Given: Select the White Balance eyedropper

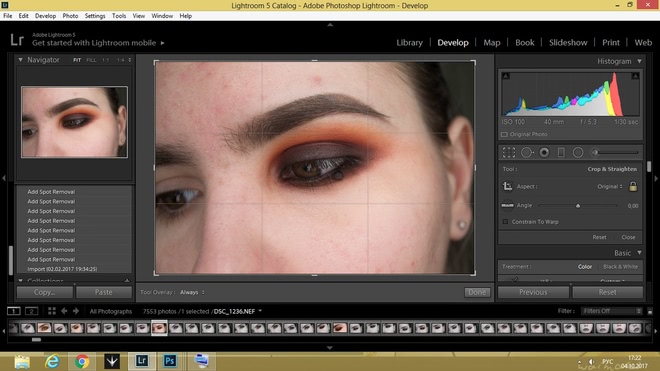Looking at the screenshot, I should coord(514,279).
